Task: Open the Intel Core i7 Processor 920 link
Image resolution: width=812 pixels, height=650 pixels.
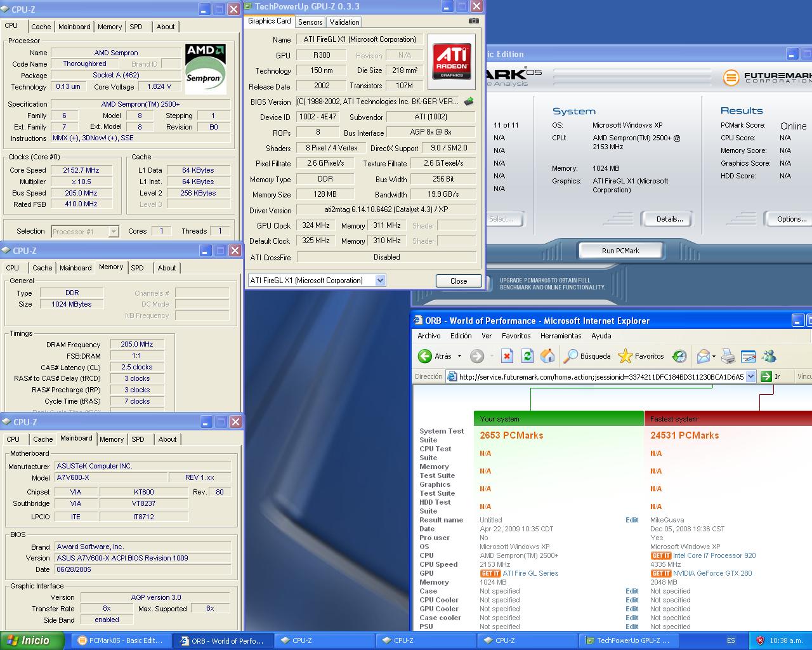Action: tap(714, 555)
